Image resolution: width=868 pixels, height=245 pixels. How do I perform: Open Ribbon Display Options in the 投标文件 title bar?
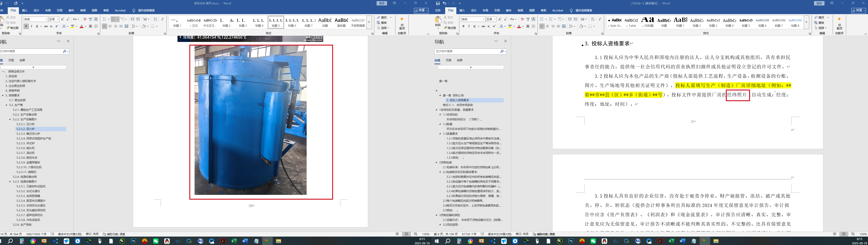coord(395,3)
